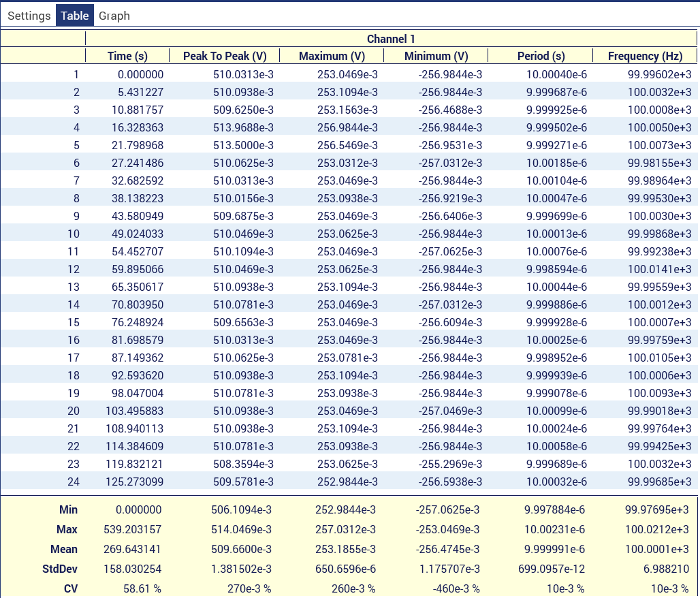
Task: Select row number 24 in the table
Action: (74, 482)
